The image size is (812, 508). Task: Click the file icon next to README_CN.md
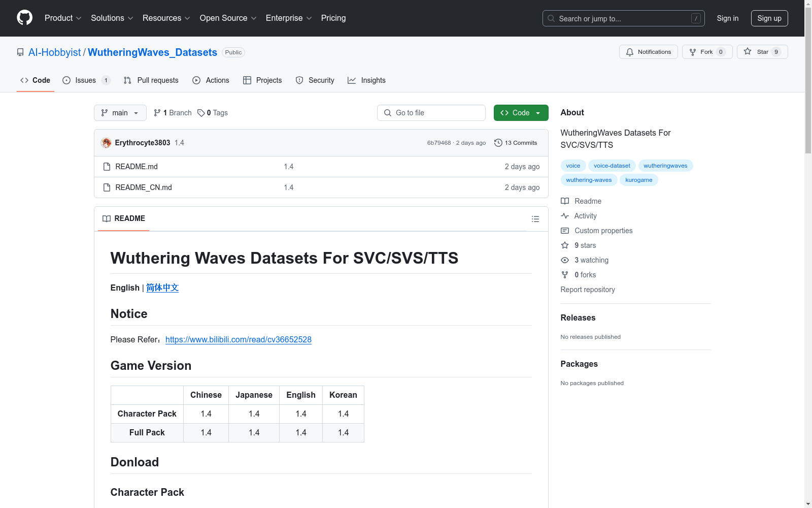tap(107, 187)
